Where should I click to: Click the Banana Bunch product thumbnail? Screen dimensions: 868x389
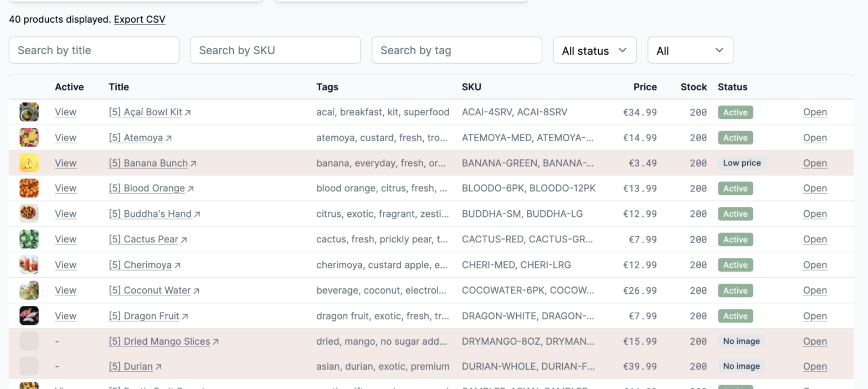(x=29, y=163)
